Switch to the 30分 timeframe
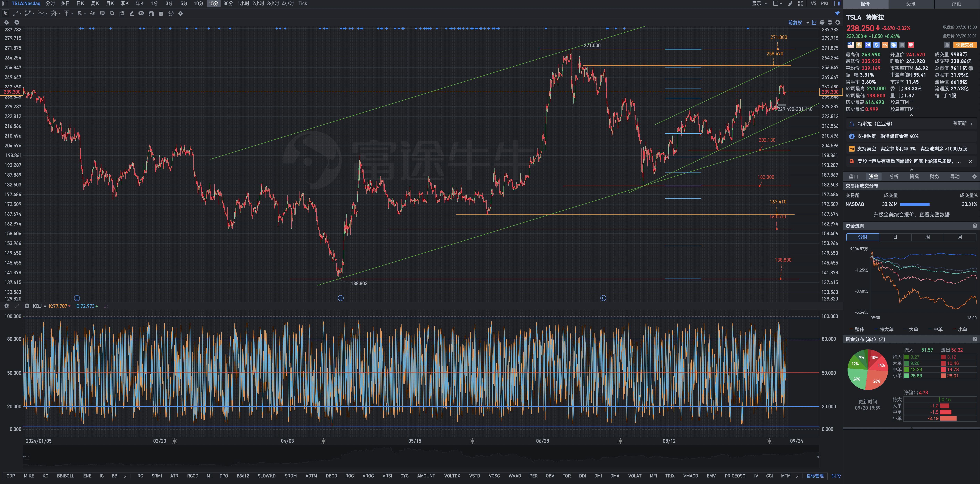980x484 pixels. tap(228, 4)
